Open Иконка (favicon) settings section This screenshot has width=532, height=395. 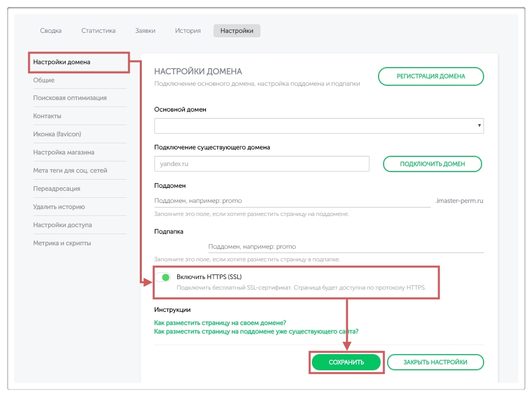pyautogui.click(x=57, y=134)
